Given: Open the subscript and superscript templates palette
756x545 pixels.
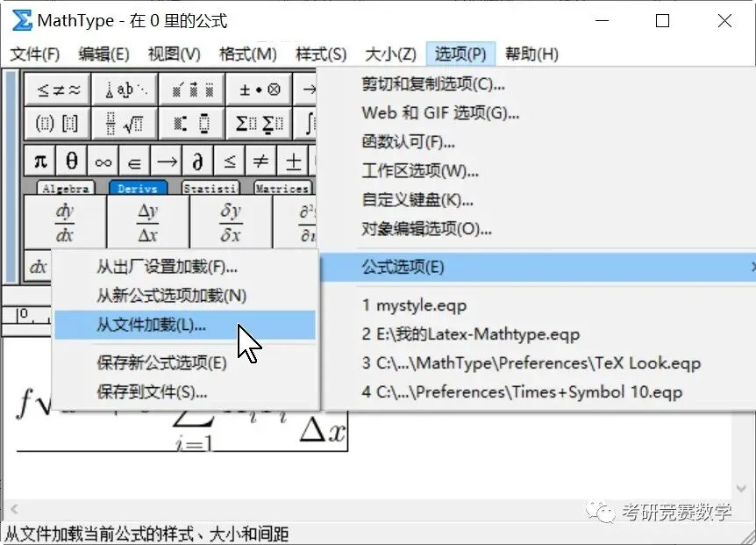Looking at the screenshot, I should coord(192,124).
